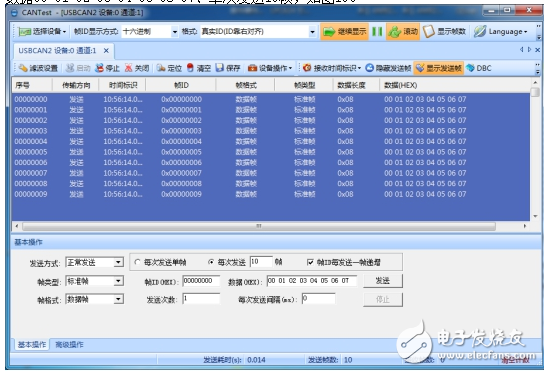The height and width of the screenshot is (372, 544).
Task: Click the tab scroll right arrow
Action: pos(529,50)
